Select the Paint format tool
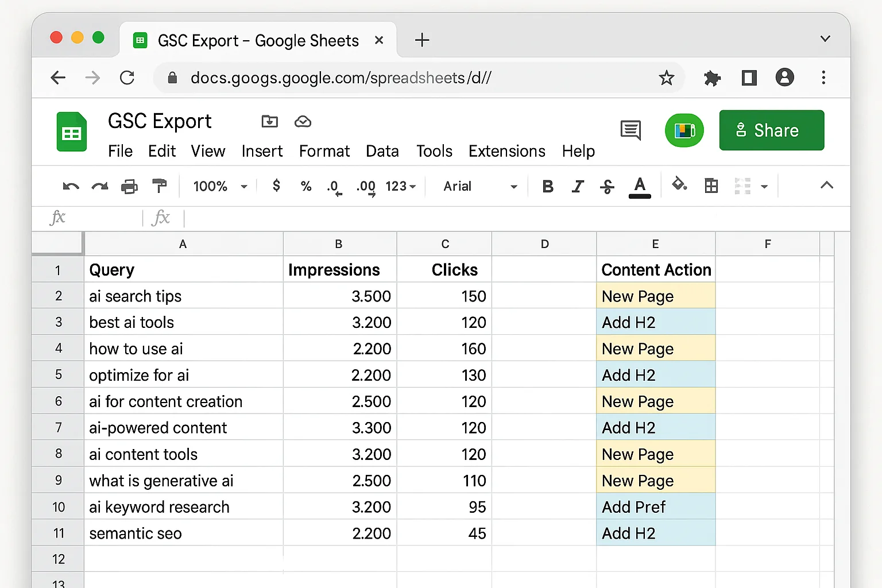The image size is (882, 588). click(x=159, y=186)
